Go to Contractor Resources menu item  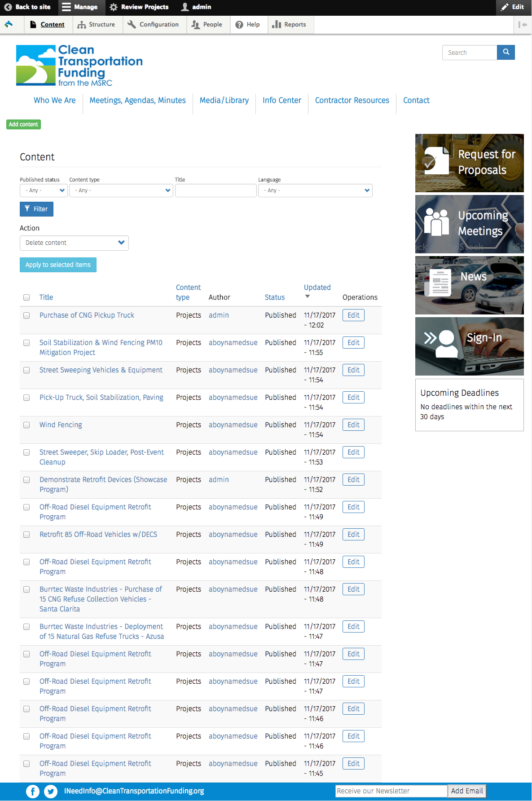(x=352, y=100)
